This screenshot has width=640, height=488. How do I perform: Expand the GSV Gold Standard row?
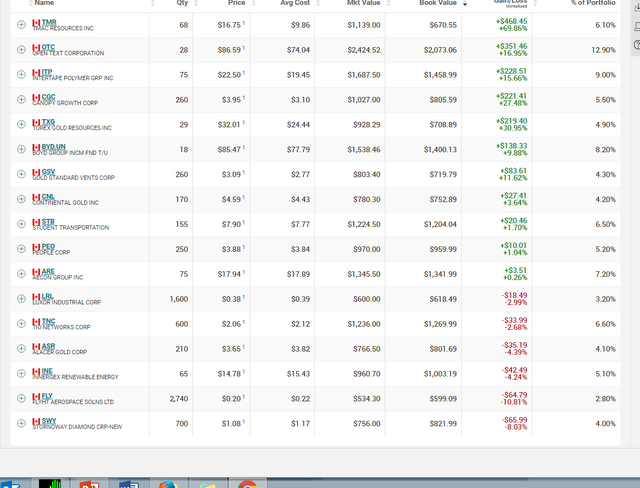(x=21, y=174)
